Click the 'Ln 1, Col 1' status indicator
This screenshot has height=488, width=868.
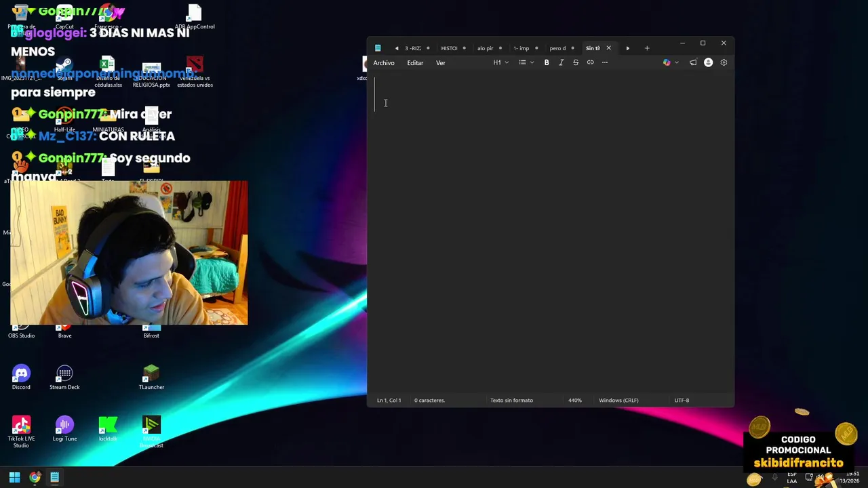[389, 400]
